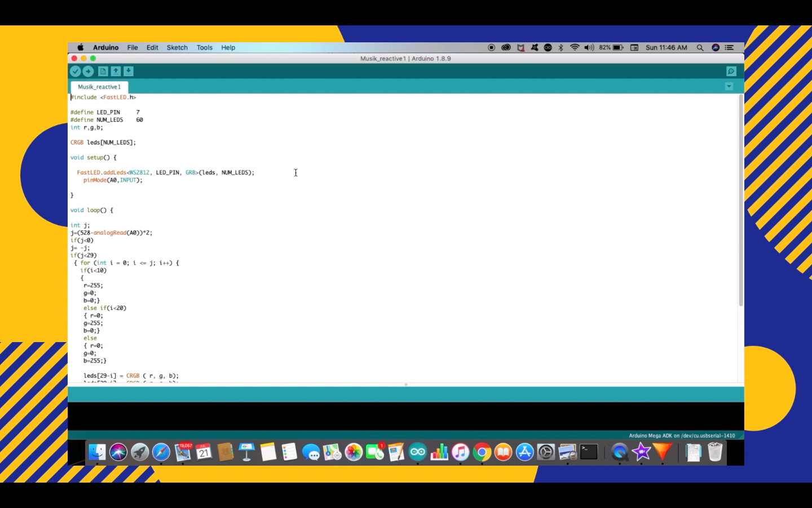812x508 pixels.
Task: Open Finder in the Dock
Action: click(x=97, y=452)
